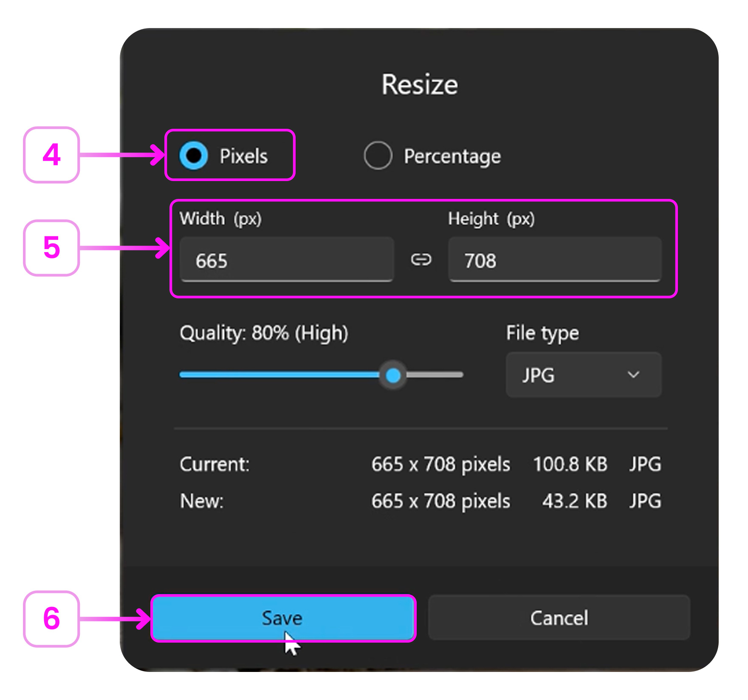
Task: Toggle the aspect ratio link icon
Action: point(421,260)
